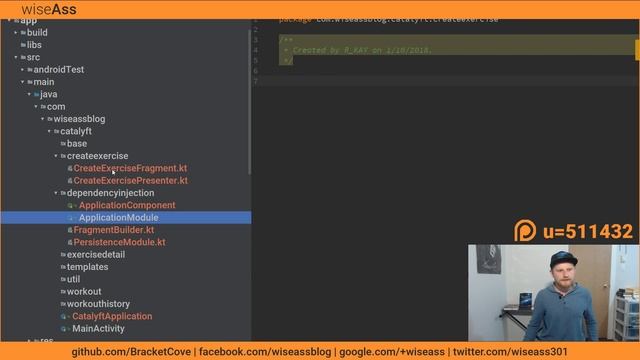The image size is (640, 360).
Task: Click the base package icon
Action: (63, 144)
